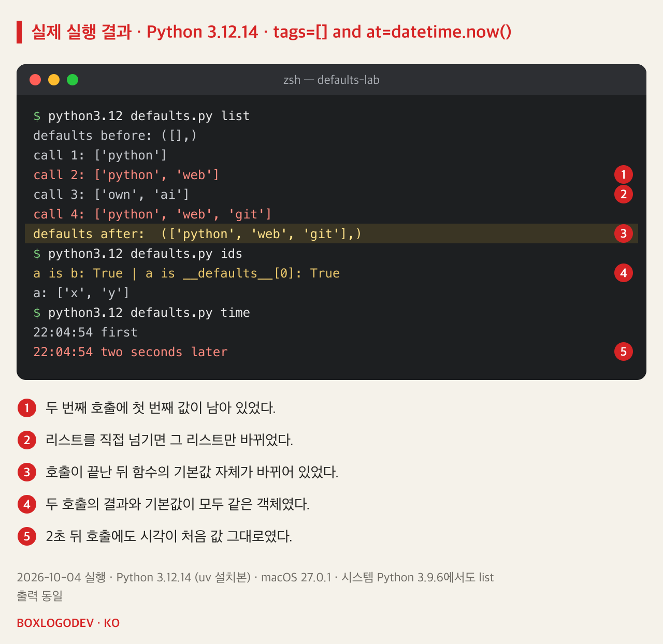Select the command 'python3.12 defaults.py time'
This screenshot has height=644, width=663.
pyautogui.click(x=149, y=313)
